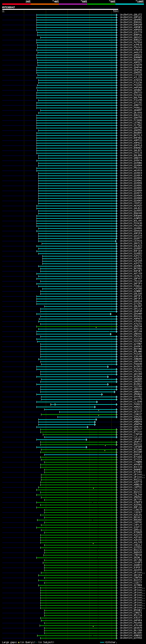Screen dimensions: 146x644
Task: Select the UniRef100_P43280 label
Action: pos(131,85)
